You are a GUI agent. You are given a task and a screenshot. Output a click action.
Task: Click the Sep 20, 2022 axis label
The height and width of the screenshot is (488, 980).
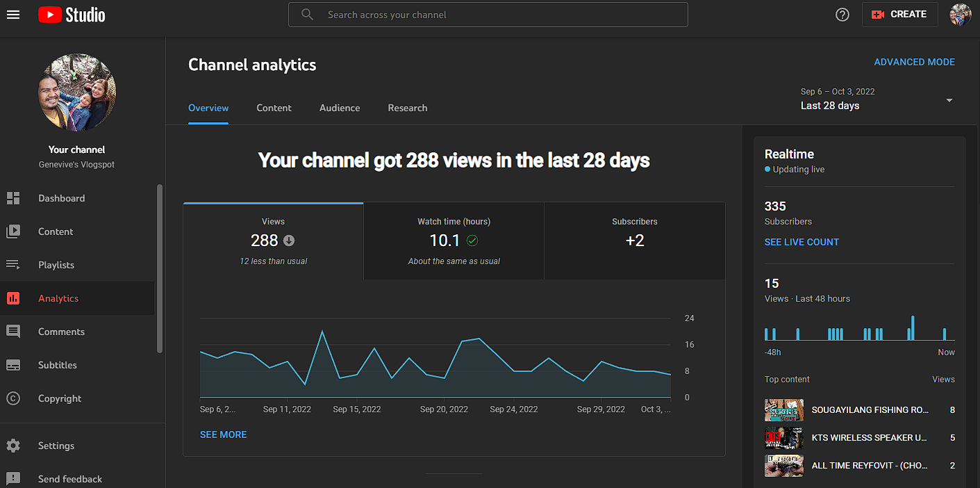tap(445, 409)
